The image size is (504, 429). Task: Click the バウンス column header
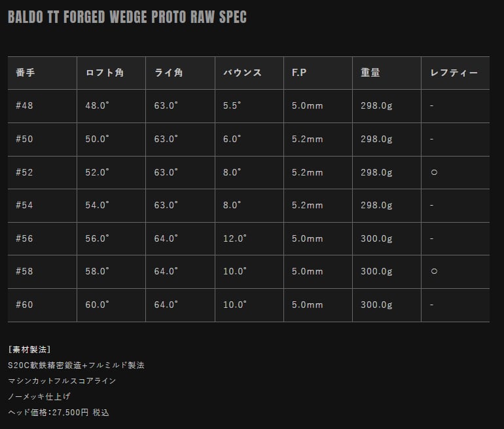coord(242,73)
